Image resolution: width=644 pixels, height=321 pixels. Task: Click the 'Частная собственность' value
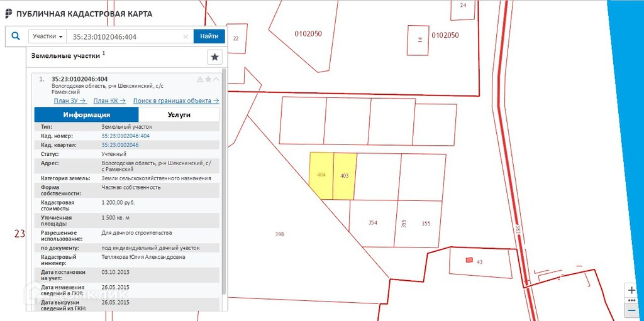131,188
